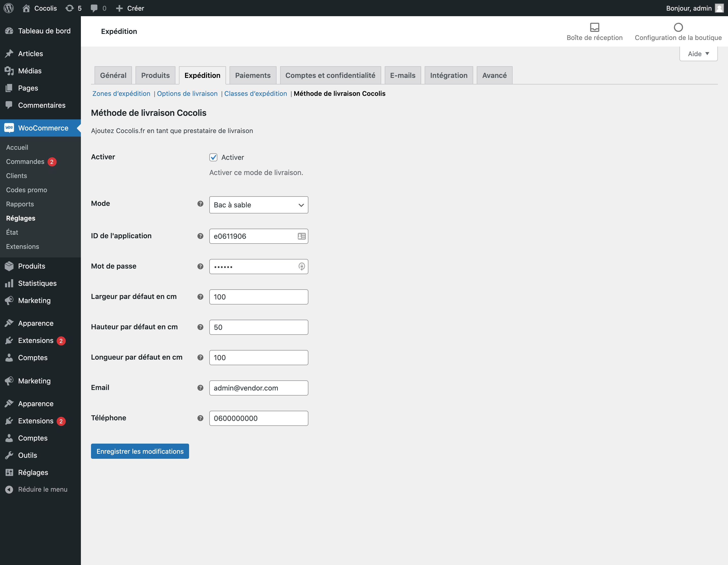The image size is (728, 565).
Task: Click Enregistrer les modifications button
Action: click(140, 451)
